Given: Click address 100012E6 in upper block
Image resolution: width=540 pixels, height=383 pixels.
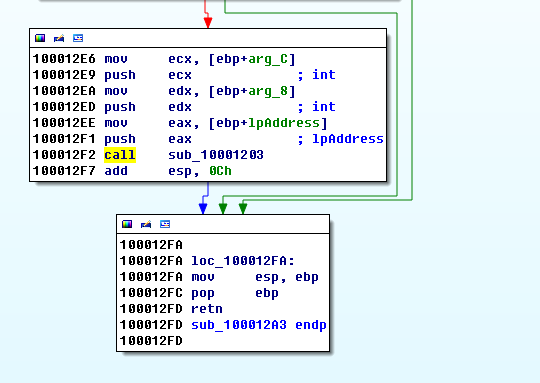Looking at the screenshot, I should 64,59.
